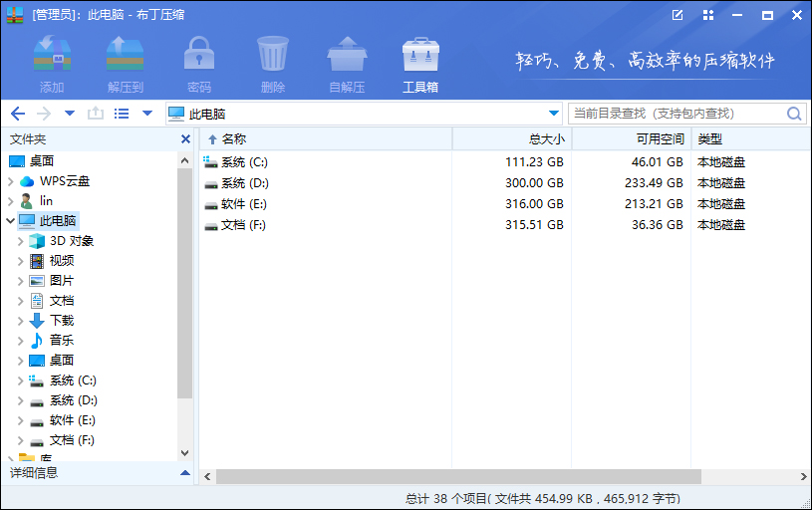Click the folder tree scroll-down arrow
Screen dimensions: 812x510
click(x=185, y=453)
